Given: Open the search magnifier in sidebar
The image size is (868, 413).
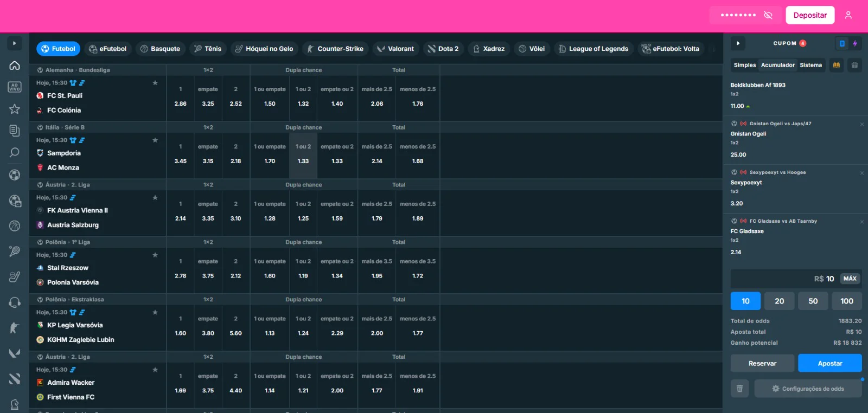Looking at the screenshot, I should pyautogui.click(x=15, y=152).
